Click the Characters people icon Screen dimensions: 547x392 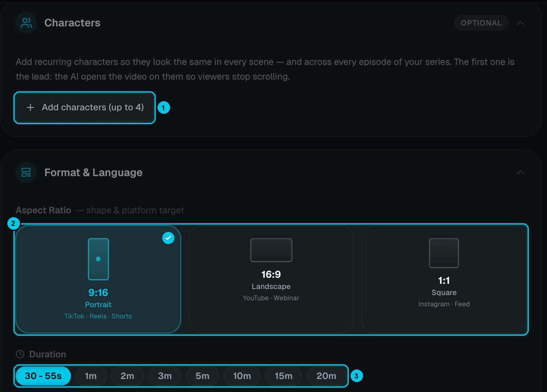pyautogui.click(x=26, y=23)
